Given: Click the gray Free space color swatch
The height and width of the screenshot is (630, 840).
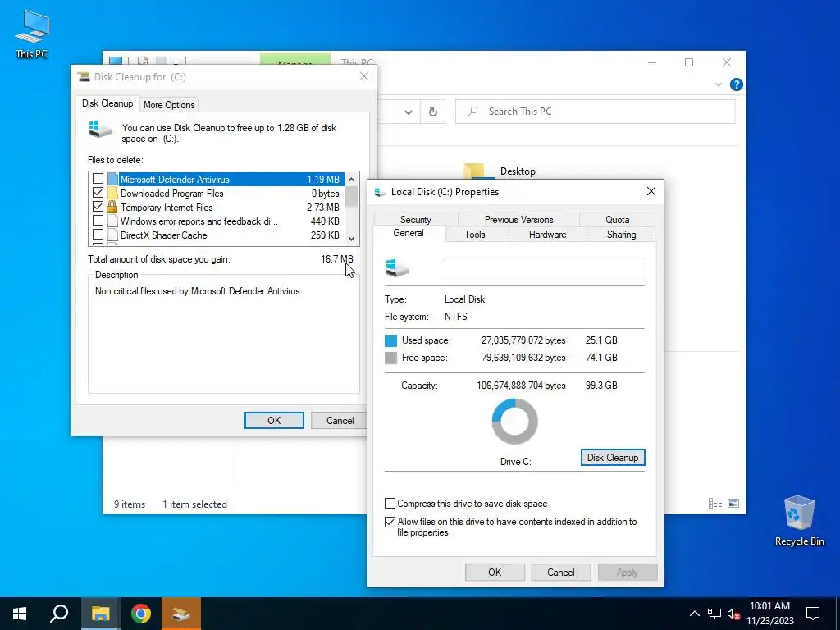Looking at the screenshot, I should 391,358.
